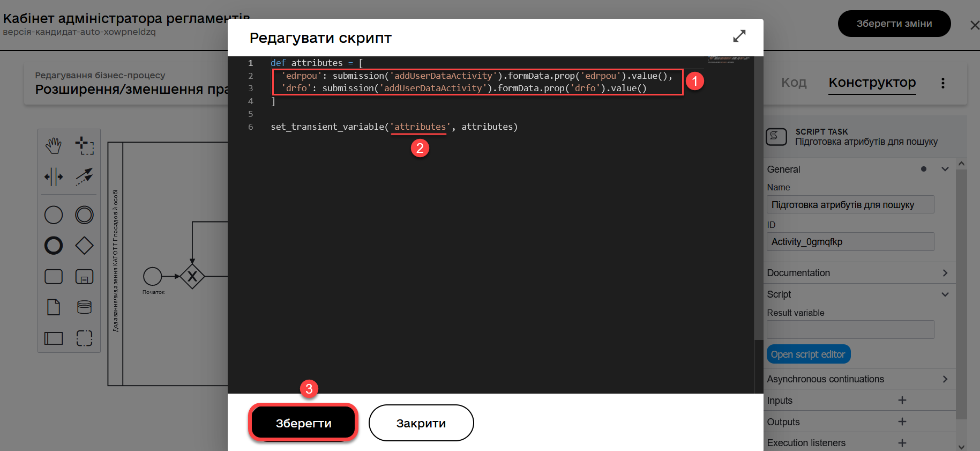This screenshot has height=451, width=980.
Task: Add a new Inputs entry
Action: pyautogui.click(x=902, y=400)
